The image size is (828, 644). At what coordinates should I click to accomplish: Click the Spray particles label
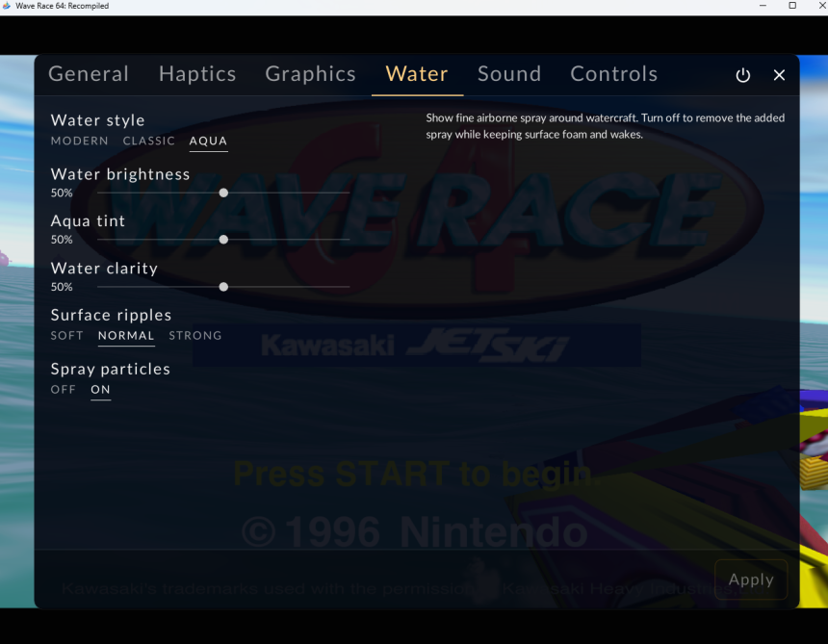click(111, 369)
